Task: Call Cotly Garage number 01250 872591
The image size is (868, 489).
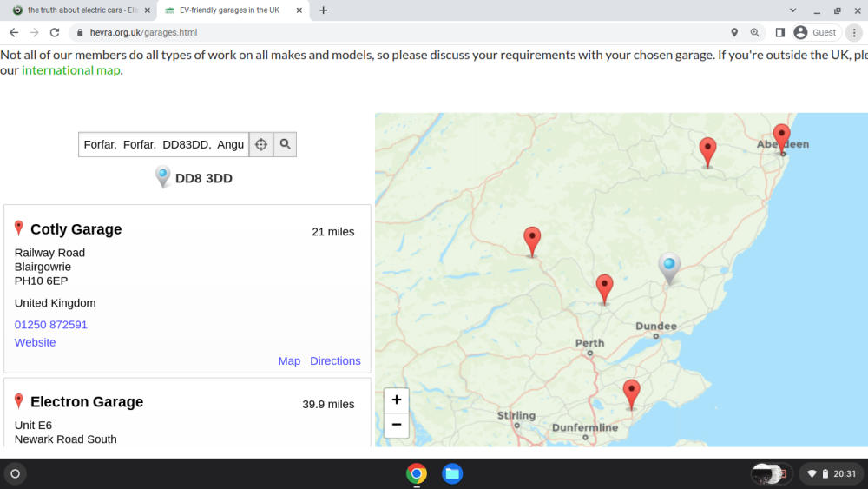Action: click(51, 325)
